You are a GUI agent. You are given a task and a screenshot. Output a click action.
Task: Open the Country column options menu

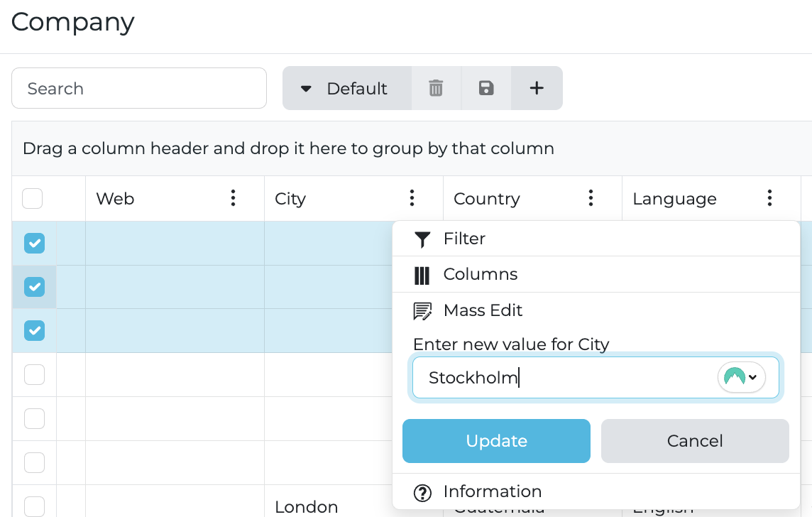coord(591,199)
